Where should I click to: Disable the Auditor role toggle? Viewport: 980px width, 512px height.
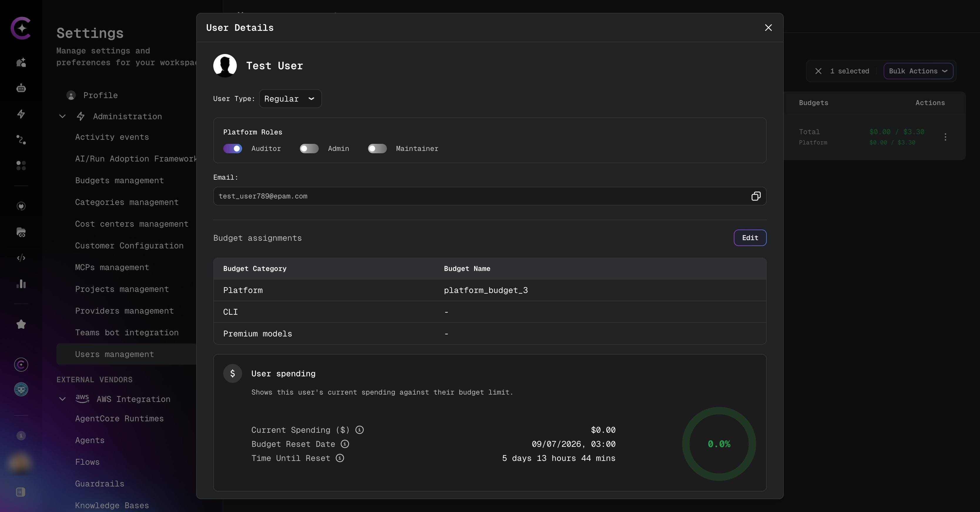point(232,149)
